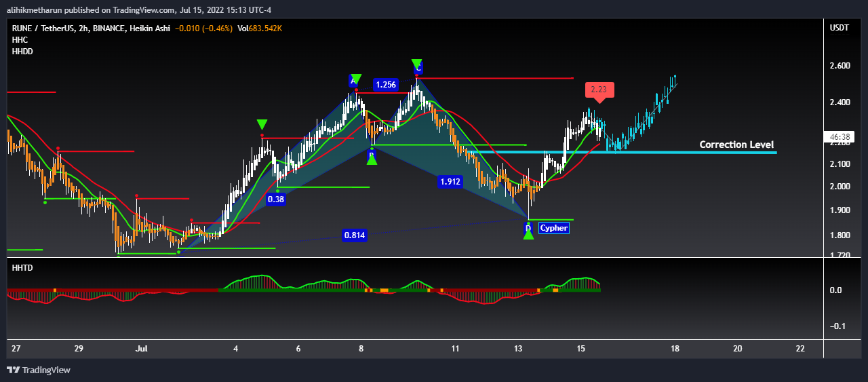Image resolution: width=868 pixels, height=382 pixels.
Task: Click the 0.0 label on the HHTD axis
Action: [x=835, y=290]
